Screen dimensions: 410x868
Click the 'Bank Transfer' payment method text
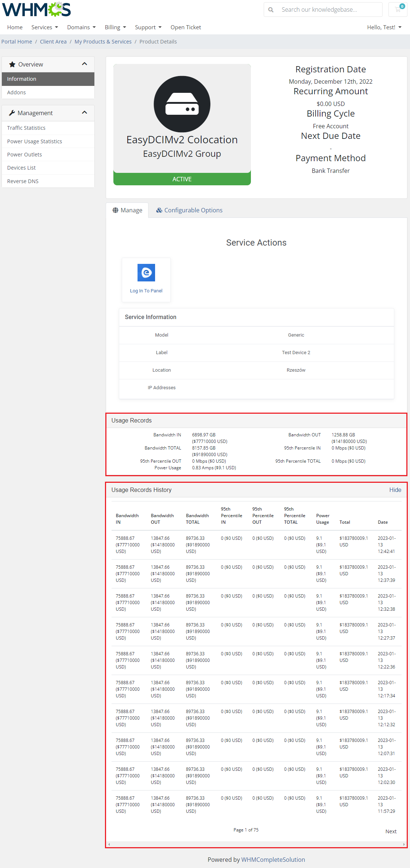[331, 171]
